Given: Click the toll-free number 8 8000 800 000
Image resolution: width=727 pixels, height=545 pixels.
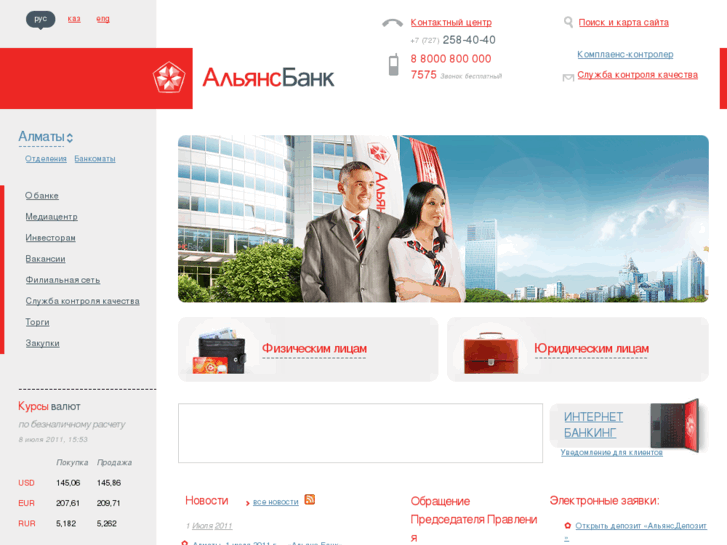Looking at the screenshot, I should click(x=451, y=59).
